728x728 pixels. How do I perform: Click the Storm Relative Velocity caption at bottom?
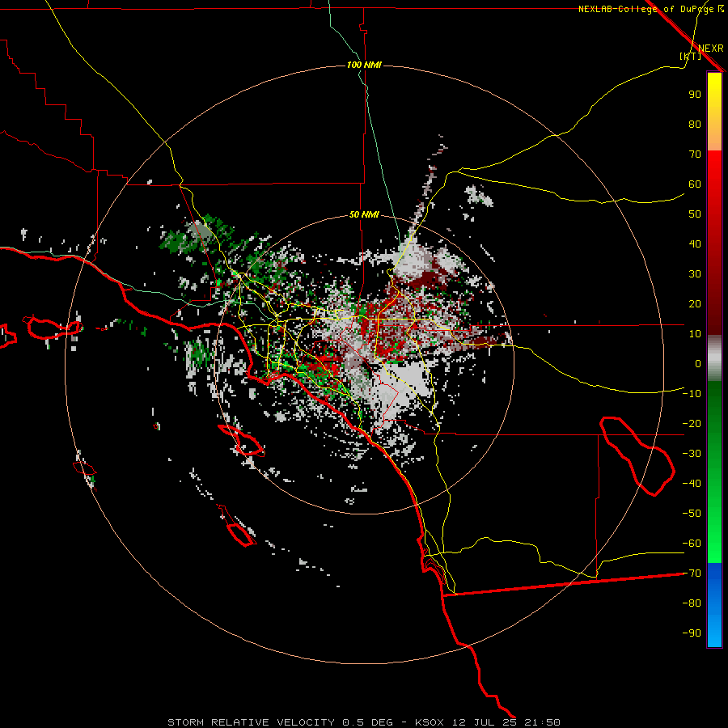pyautogui.click(x=364, y=722)
